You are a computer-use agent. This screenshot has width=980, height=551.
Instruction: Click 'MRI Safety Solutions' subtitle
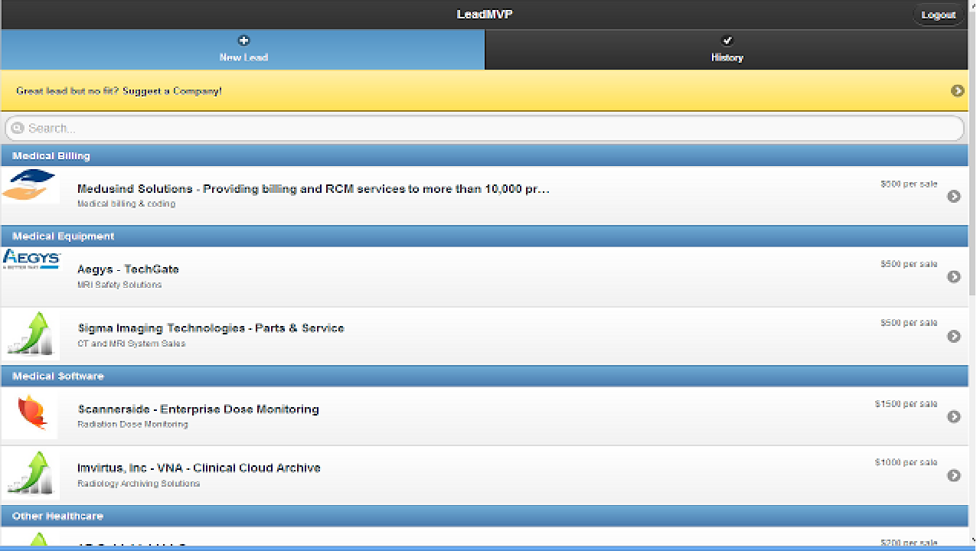[119, 285]
